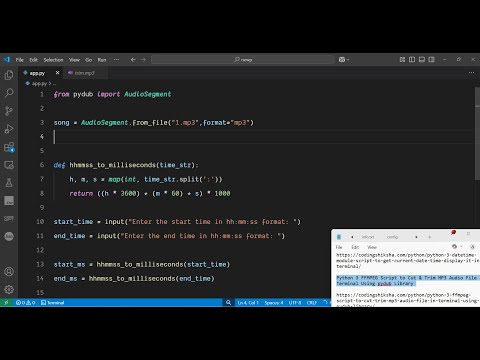Screen dimensions: 480x360
Task: Open the File menu in Notepad window
Action: point(339,247)
